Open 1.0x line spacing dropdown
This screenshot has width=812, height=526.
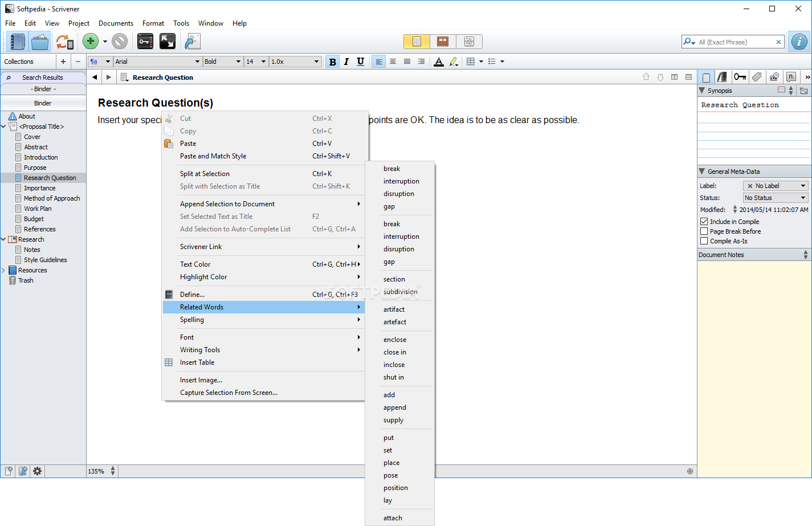coord(295,62)
